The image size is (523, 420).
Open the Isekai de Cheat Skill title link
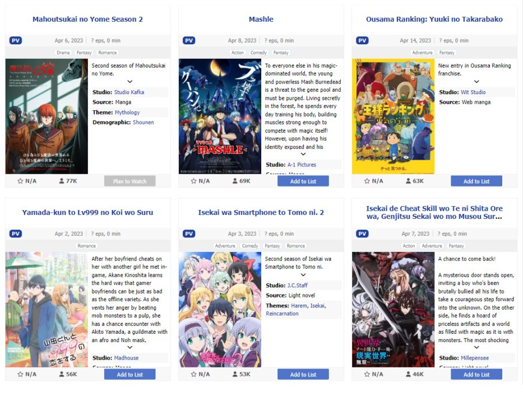(x=434, y=212)
